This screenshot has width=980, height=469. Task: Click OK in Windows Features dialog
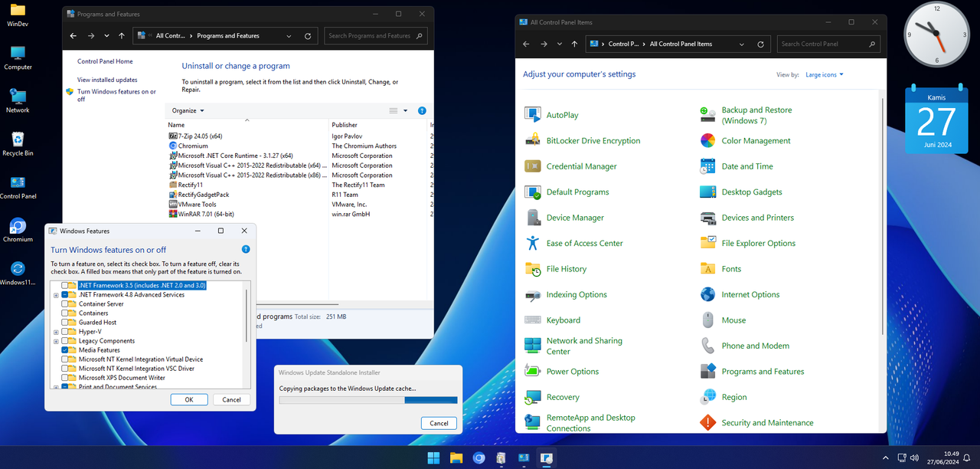point(188,399)
